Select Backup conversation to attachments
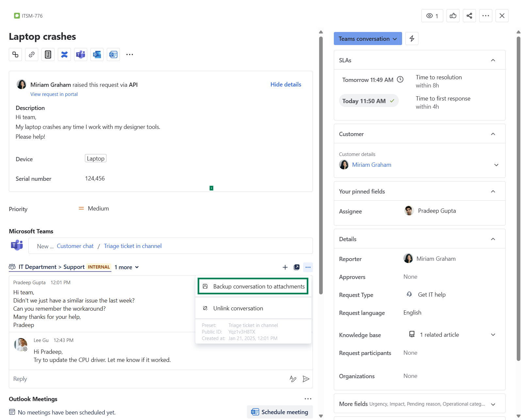This screenshot has height=420, width=521. (253, 286)
